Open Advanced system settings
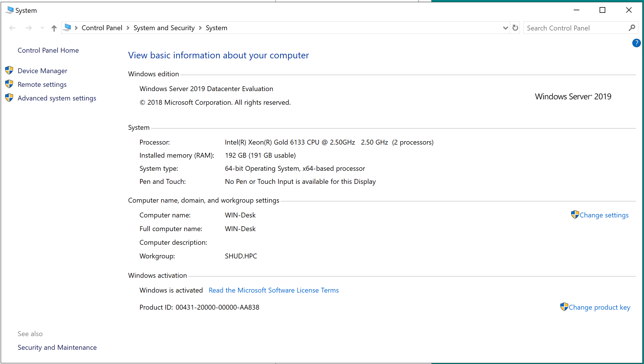 pos(57,98)
